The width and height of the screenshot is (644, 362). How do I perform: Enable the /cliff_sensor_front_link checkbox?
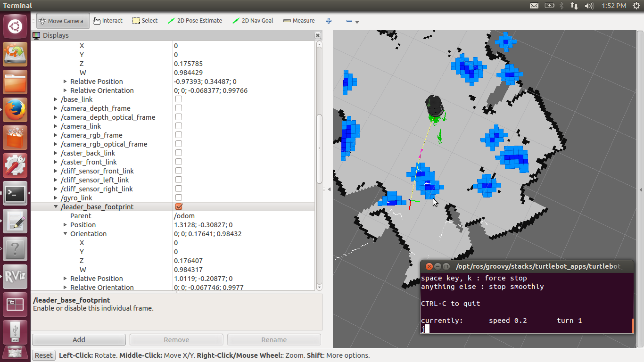pos(179,171)
